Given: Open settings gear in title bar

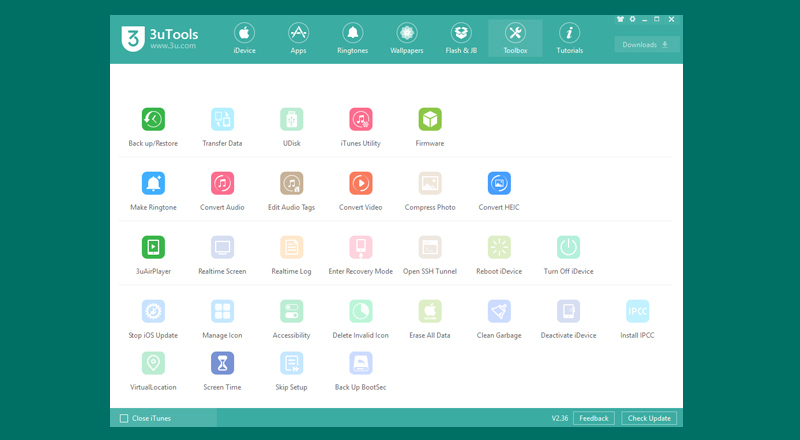Looking at the screenshot, I should tap(632, 19).
